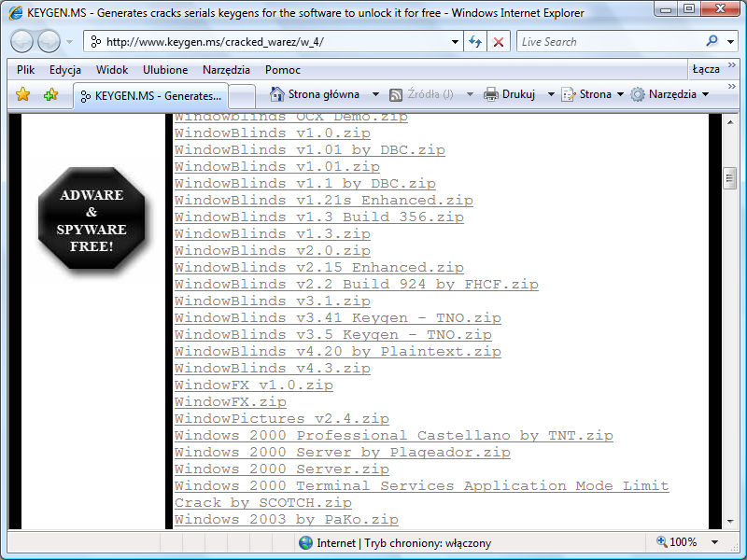
Task: Click the Internet security zone globe icon
Action: pyautogui.click(x=306, y=543)
